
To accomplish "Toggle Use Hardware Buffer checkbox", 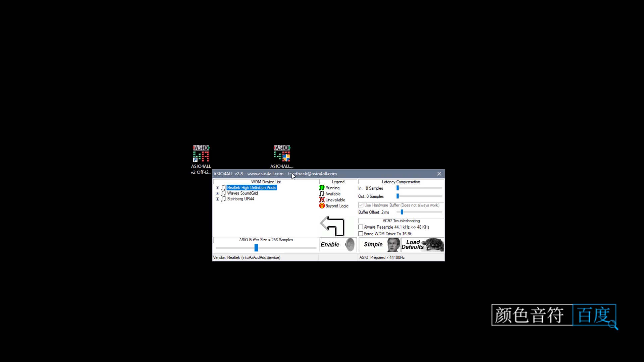I will pos(361,205).
